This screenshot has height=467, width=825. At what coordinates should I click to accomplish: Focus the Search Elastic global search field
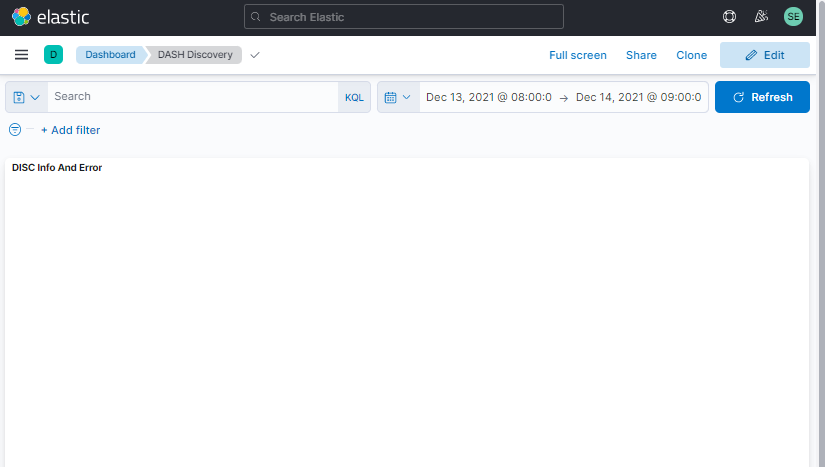404,17
